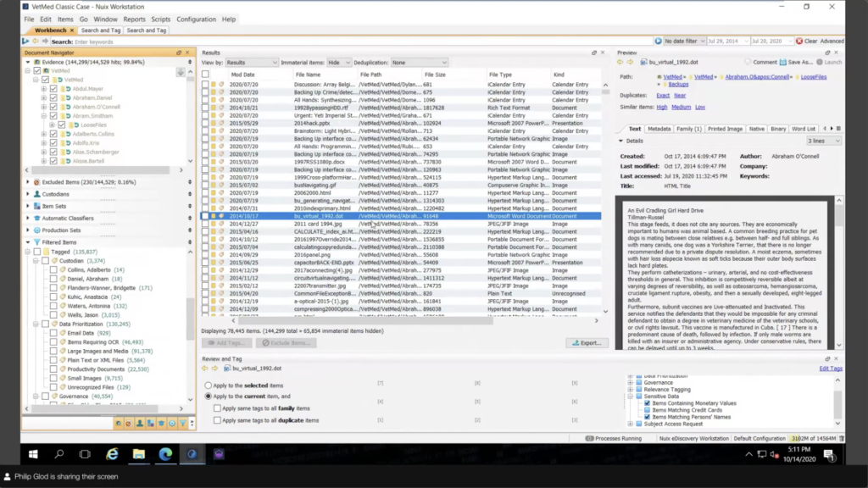Open the Windows notification center

click(x=829, y=455)
